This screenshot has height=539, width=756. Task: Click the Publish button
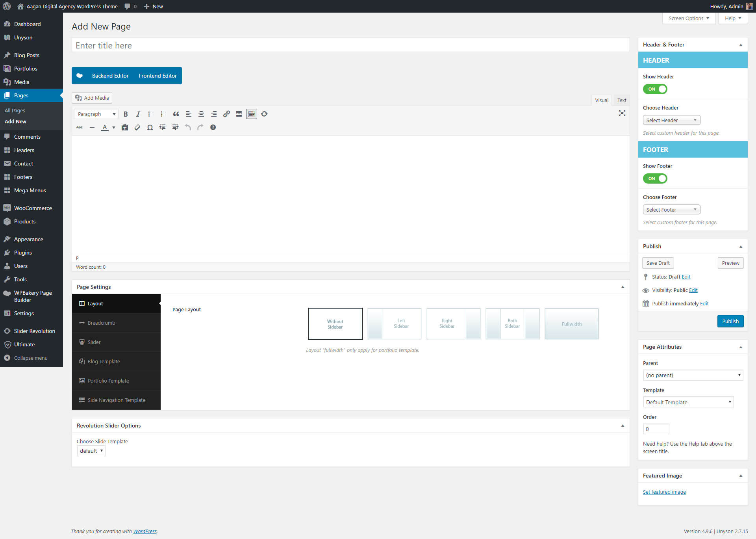pyautogui.click(x=730, y=321)
